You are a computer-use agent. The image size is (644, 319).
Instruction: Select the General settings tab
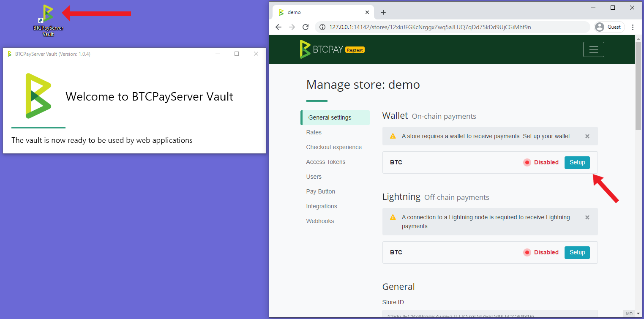click(x=335, y=117)
